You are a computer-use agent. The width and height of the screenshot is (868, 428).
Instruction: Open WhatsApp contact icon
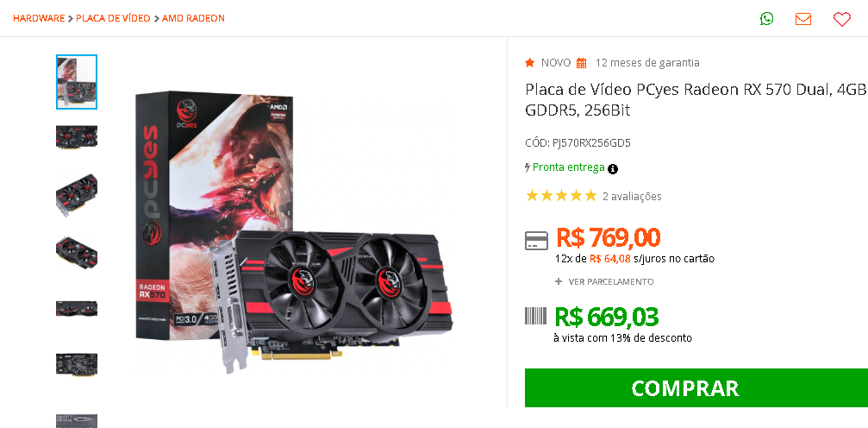tap(766, 19)
